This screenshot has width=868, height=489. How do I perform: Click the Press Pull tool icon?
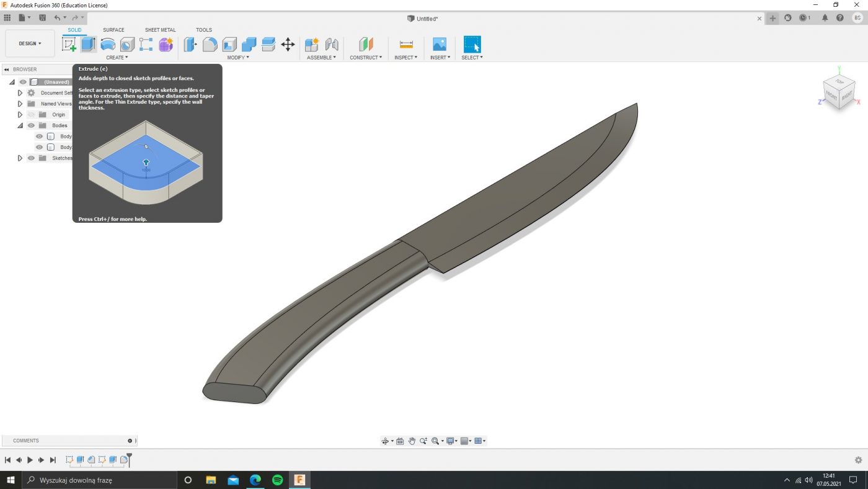[190, 44]
